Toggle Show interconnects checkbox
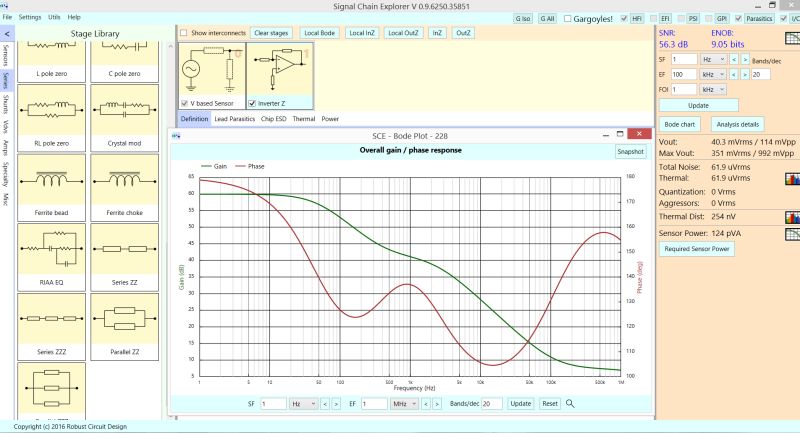800x433 pixels. [x=184, y=33]
